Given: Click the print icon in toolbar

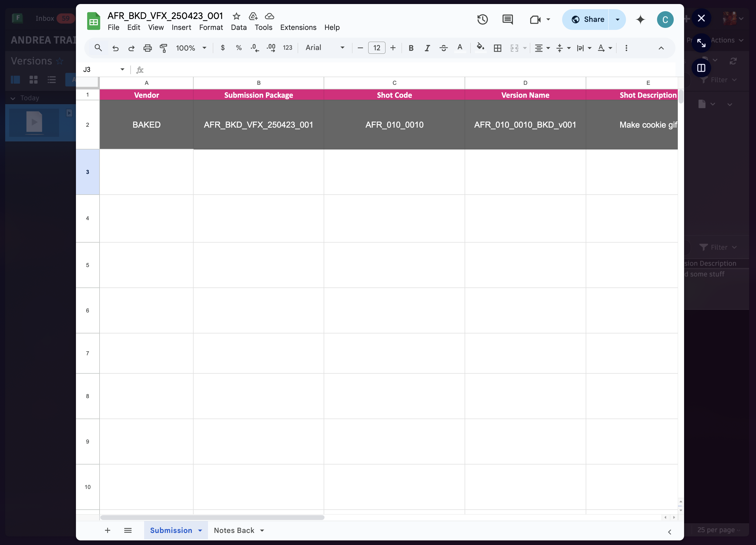Looking at the screenshot, I should 147,48.
